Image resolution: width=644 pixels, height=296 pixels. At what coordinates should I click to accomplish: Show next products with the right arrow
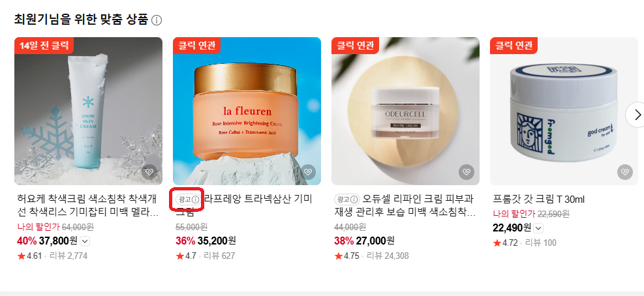point(636,115)
